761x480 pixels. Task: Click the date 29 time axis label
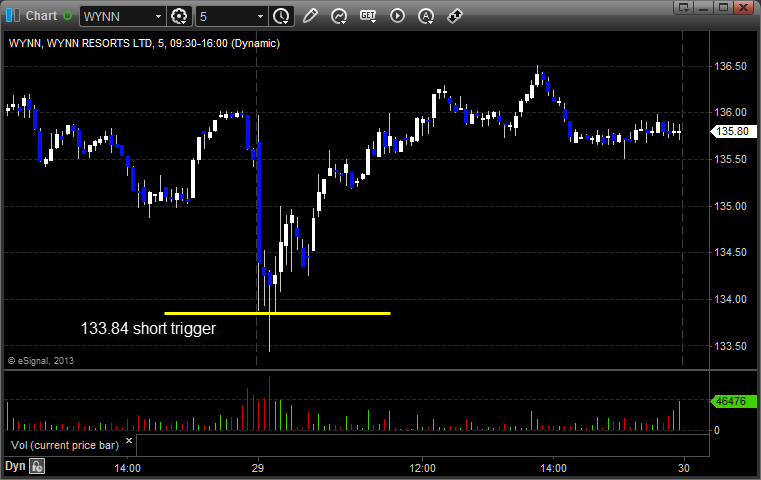258,468
